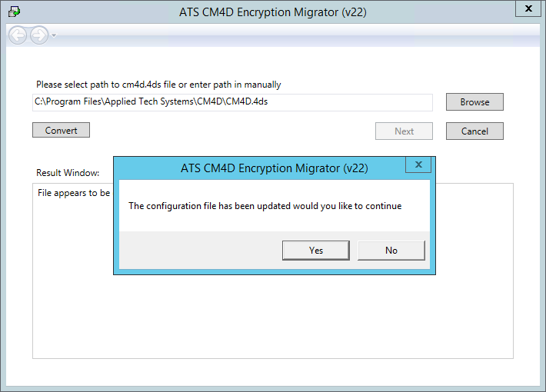
Task: Open the navigation history dropdown arrow
Action: pyautogui.click(x=54, y=35)
